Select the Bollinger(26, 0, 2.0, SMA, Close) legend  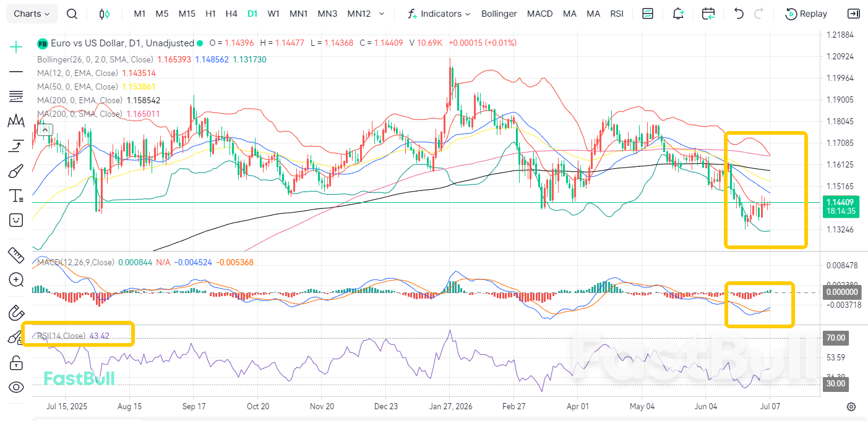click(95, 60)
